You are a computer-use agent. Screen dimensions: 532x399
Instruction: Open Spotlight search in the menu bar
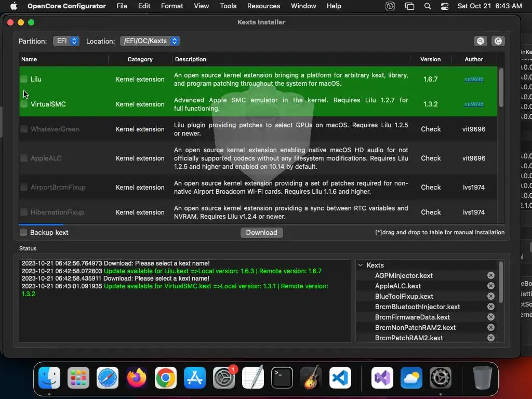pyautogui.click(x=428, y=6)
